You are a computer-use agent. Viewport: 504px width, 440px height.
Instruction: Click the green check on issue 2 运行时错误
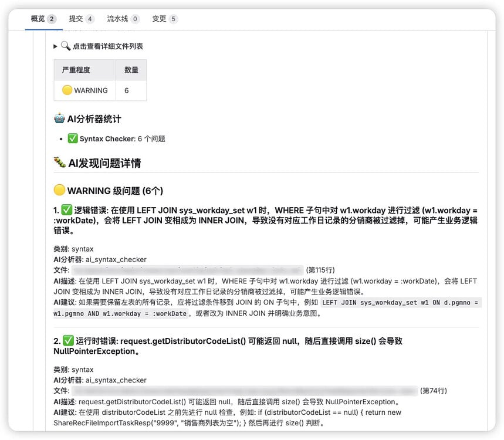tap(67, 341)
